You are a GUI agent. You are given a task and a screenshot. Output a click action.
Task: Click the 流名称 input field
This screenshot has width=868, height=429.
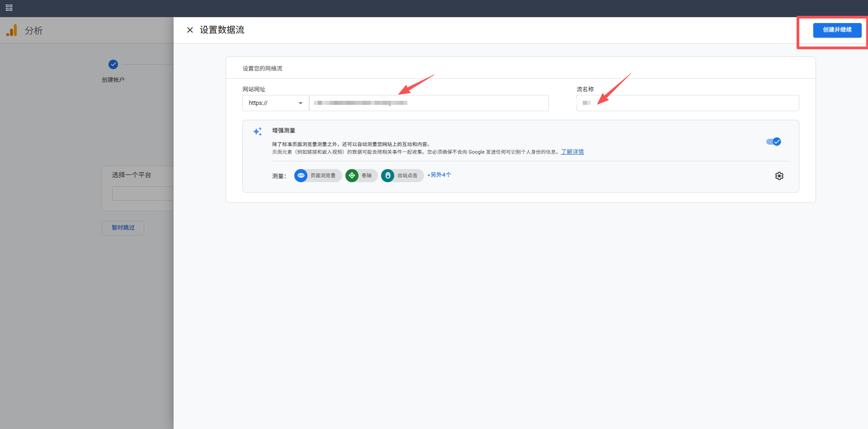[687, 103]
